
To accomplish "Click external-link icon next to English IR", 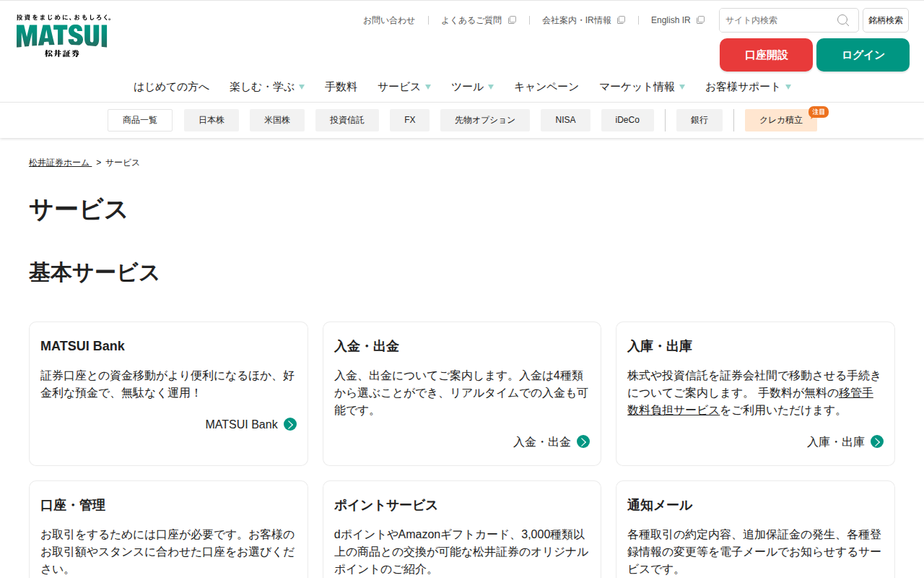I will pos(700,20).
